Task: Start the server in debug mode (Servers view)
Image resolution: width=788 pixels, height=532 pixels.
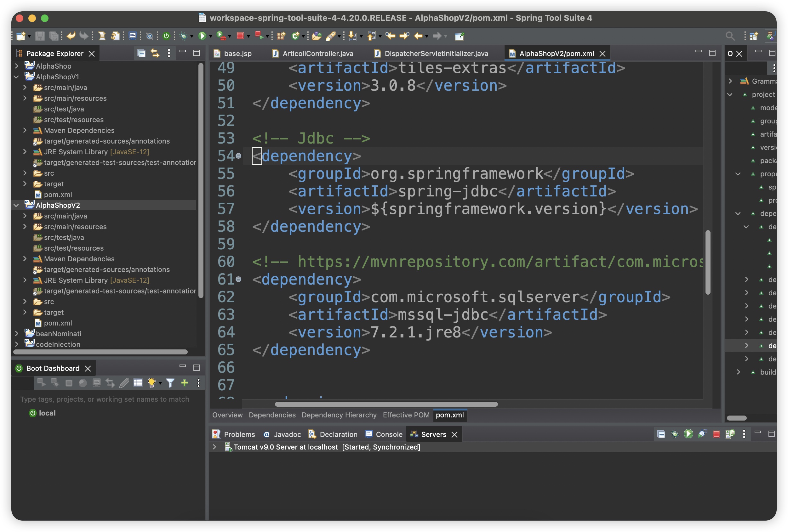Action: [675, 434]
